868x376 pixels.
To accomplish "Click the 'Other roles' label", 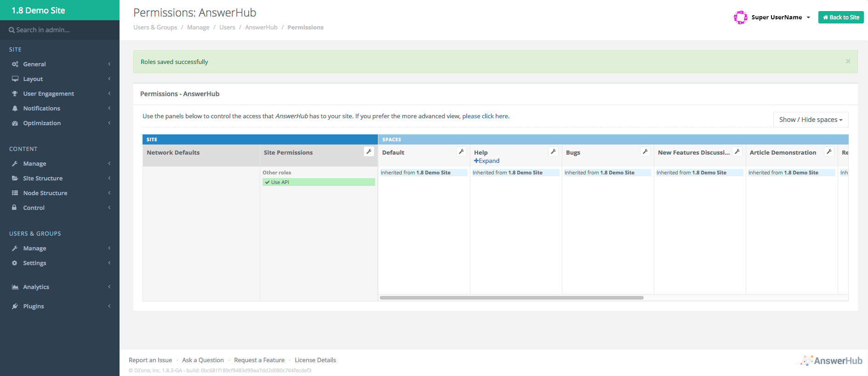I will click(x=277, y=173).
